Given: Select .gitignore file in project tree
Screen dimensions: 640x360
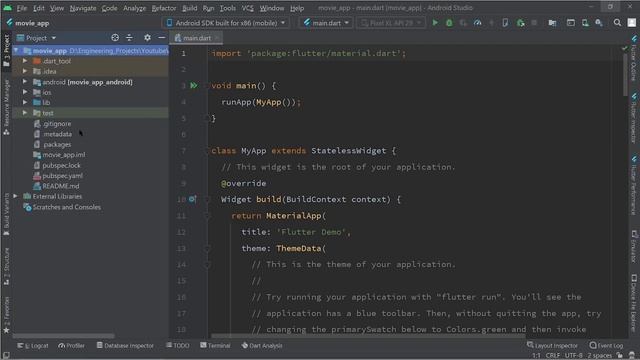Looking at the screenshot, I should (57, 124).
